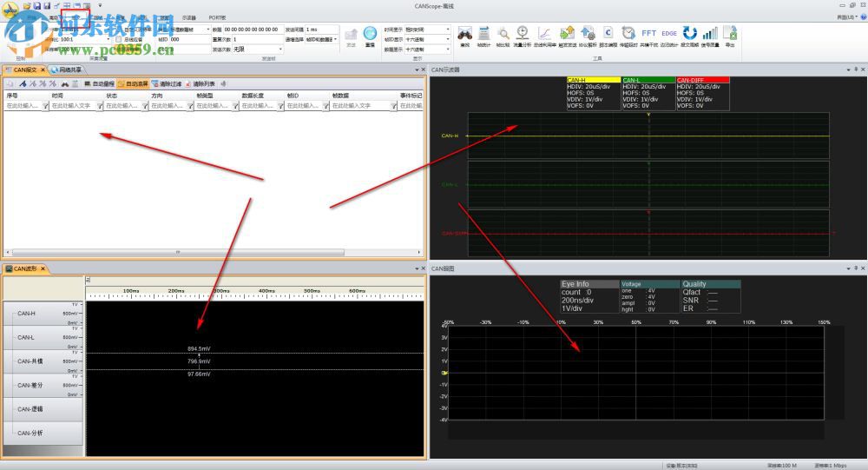The image size is (868, 470).
Task: Click the CANScope application orb button
Action: click(10, 10)
